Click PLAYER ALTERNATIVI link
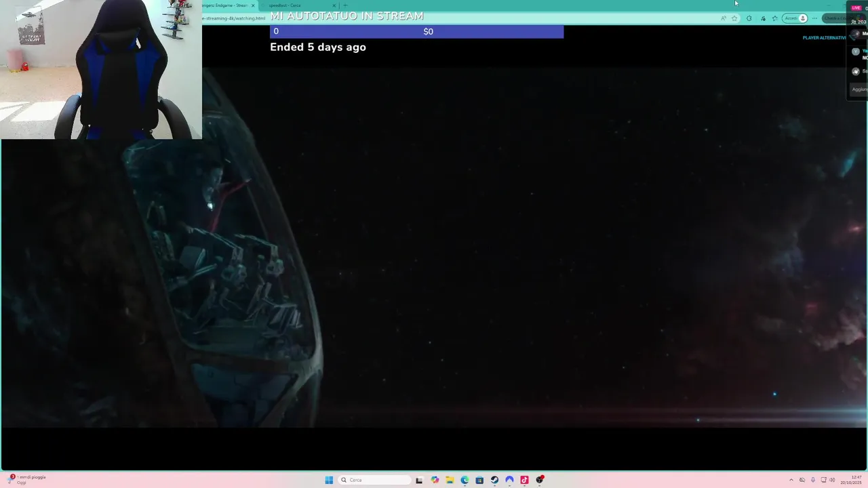 pos(824,38)
